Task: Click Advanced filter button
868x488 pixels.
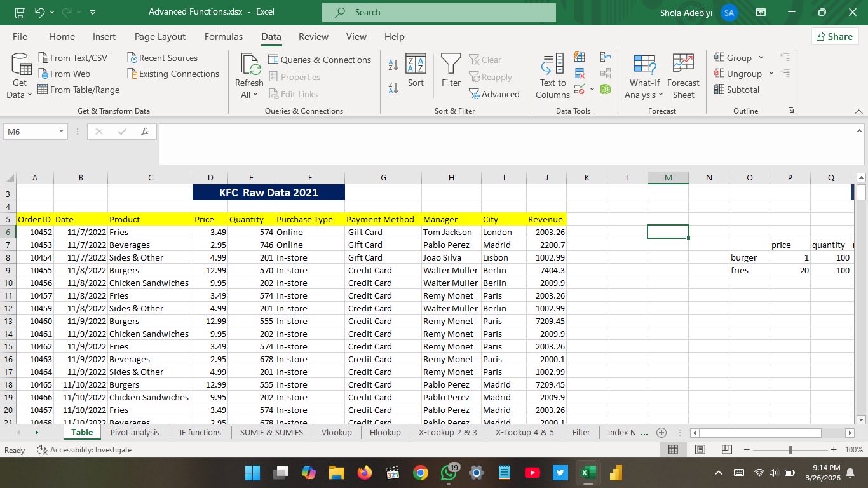Action: [494, 94]
